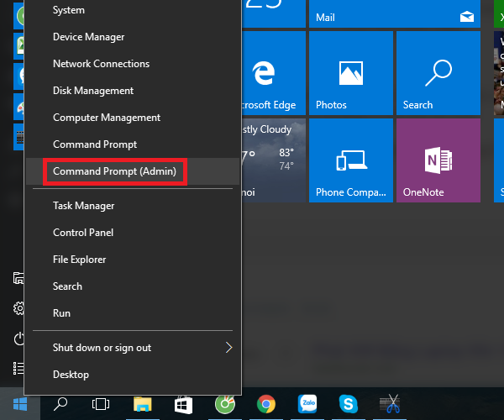Click the taskbar search magnifier icon
504x420 pixels.
pos(60,404)
